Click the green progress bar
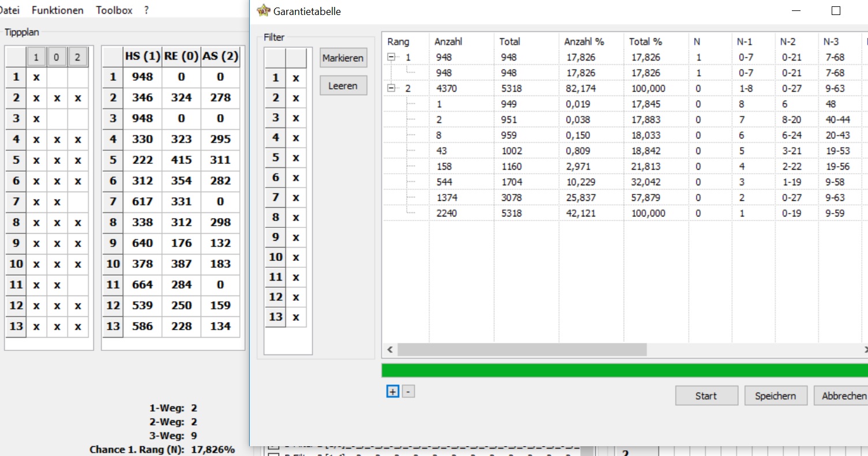This screenshot has width=868, height=456. 625,370
